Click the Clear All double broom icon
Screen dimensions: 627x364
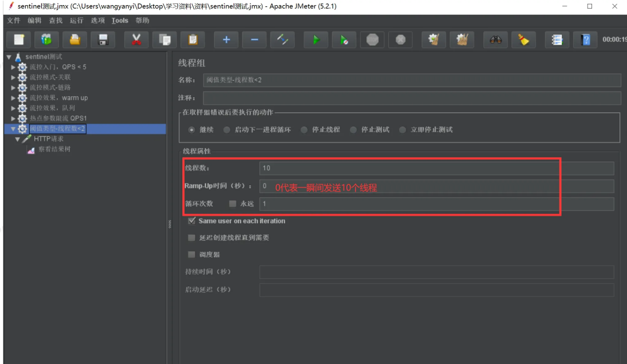pos(462,39)
